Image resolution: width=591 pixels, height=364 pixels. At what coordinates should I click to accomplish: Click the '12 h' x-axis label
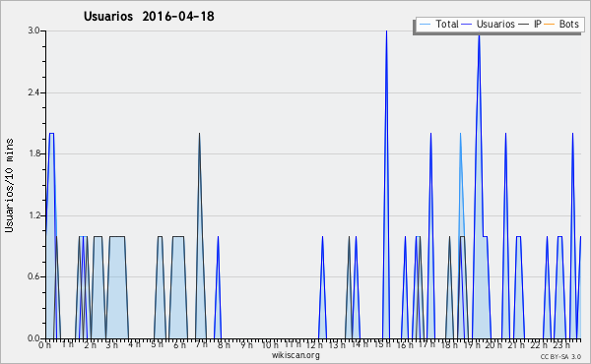314,345
